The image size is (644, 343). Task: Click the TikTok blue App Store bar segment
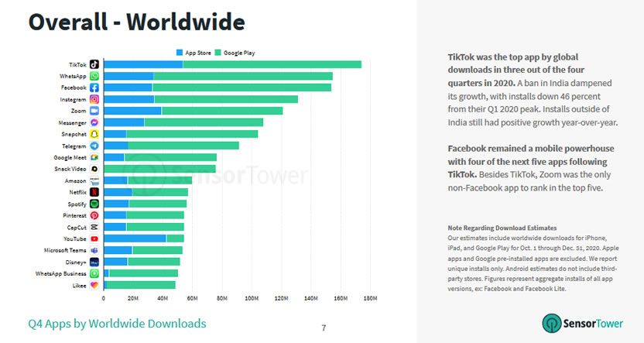(x=143, y=64)
